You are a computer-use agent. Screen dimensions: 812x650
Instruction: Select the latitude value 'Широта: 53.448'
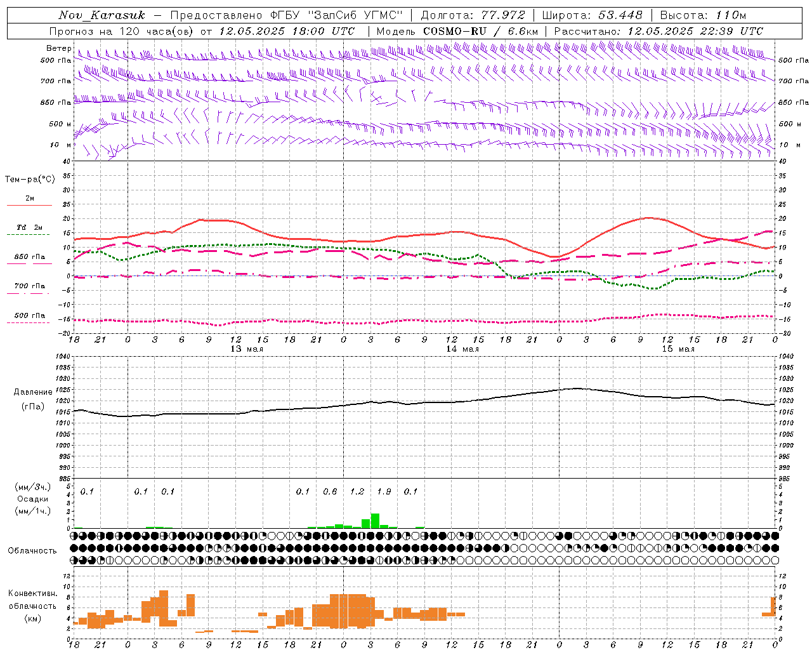coord(593,15)
